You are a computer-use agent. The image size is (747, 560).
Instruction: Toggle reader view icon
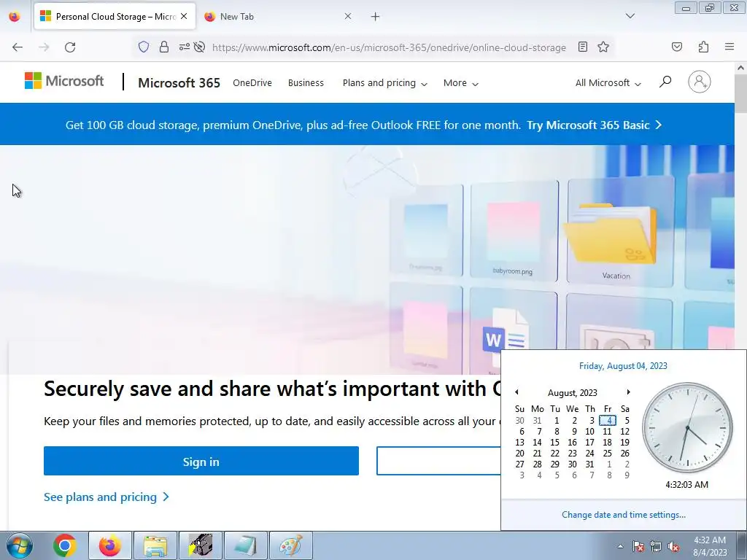coord(583,47)
